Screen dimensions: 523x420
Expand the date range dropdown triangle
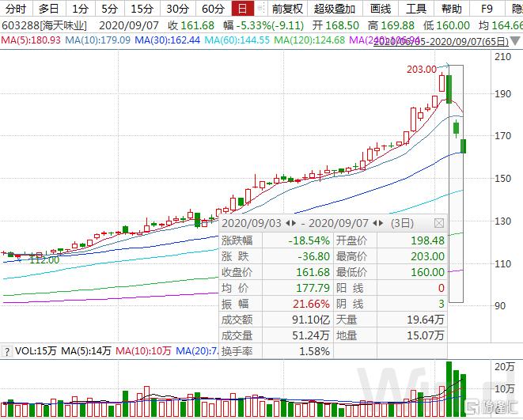[515, 41]
